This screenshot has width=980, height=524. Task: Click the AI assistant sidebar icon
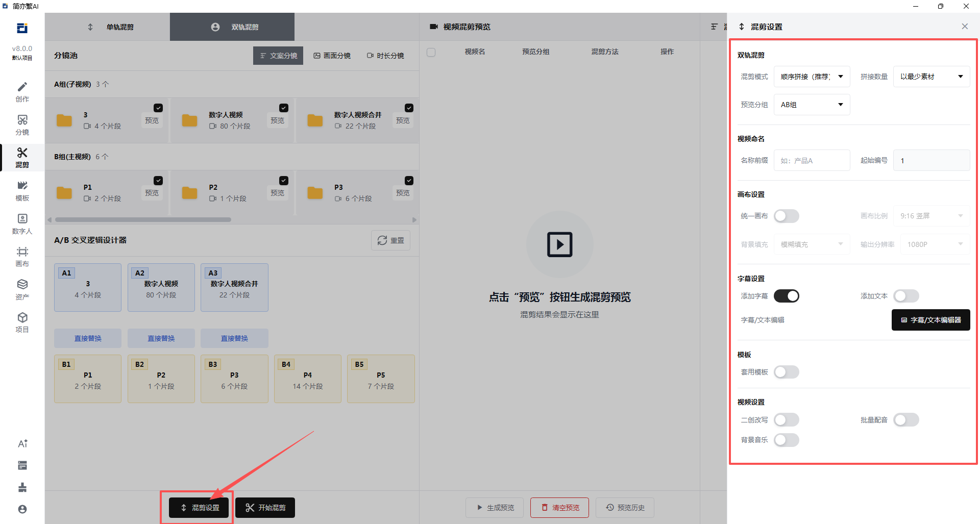22,443
